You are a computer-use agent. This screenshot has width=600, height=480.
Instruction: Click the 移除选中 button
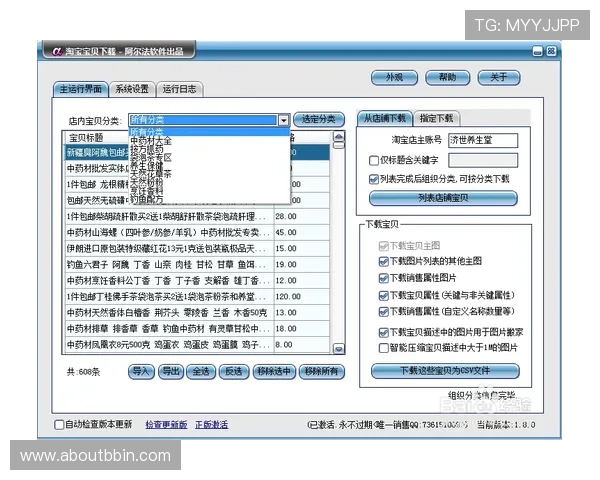pos(274,372)
